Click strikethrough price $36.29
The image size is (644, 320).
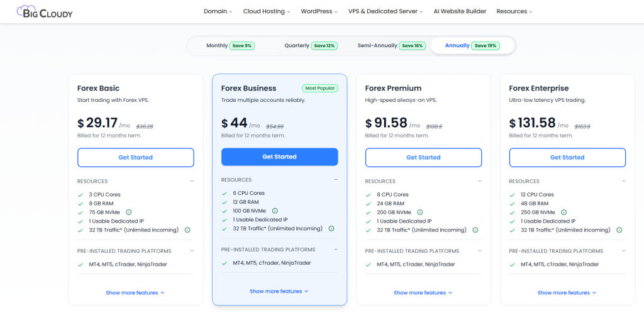(145, 126)
